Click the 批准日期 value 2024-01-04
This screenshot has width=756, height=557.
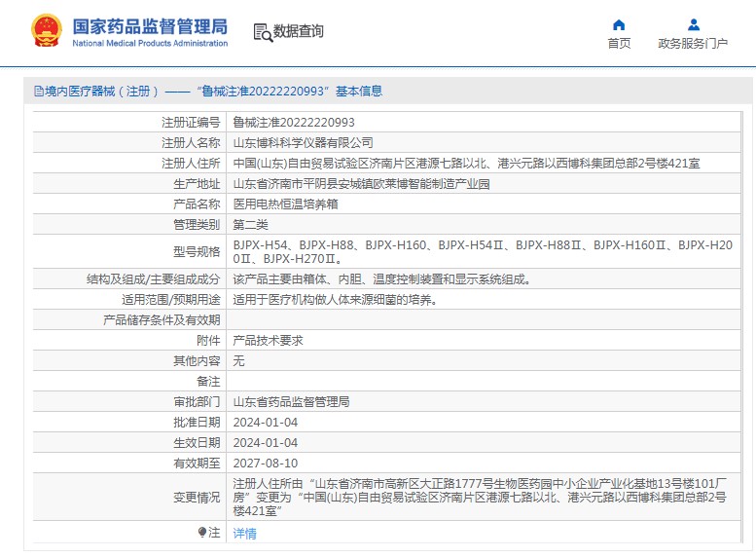tap(266, 423)
